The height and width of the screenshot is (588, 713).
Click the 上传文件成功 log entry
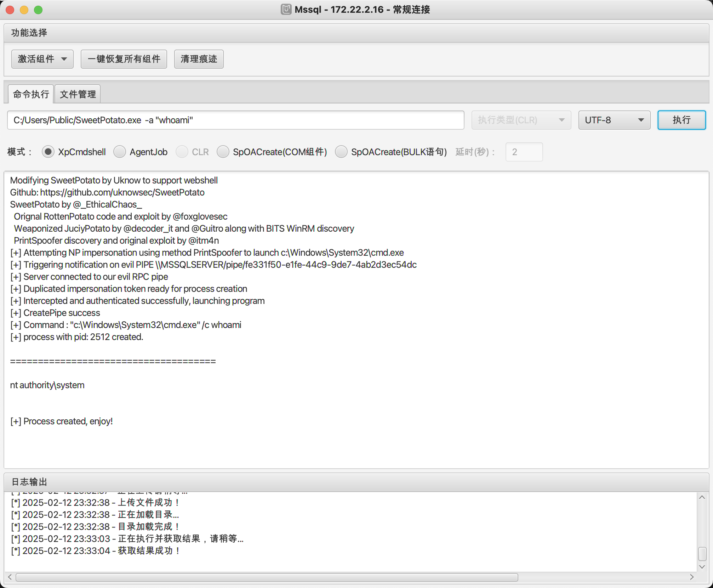click(96, 503)
